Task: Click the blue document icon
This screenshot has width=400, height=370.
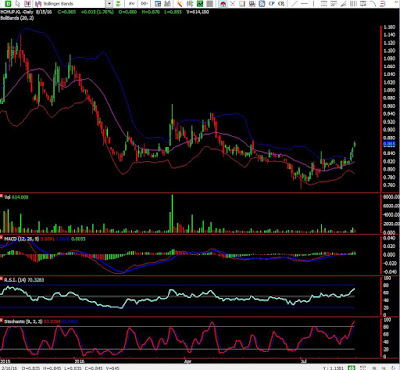Action: click(x=262, y=4)
